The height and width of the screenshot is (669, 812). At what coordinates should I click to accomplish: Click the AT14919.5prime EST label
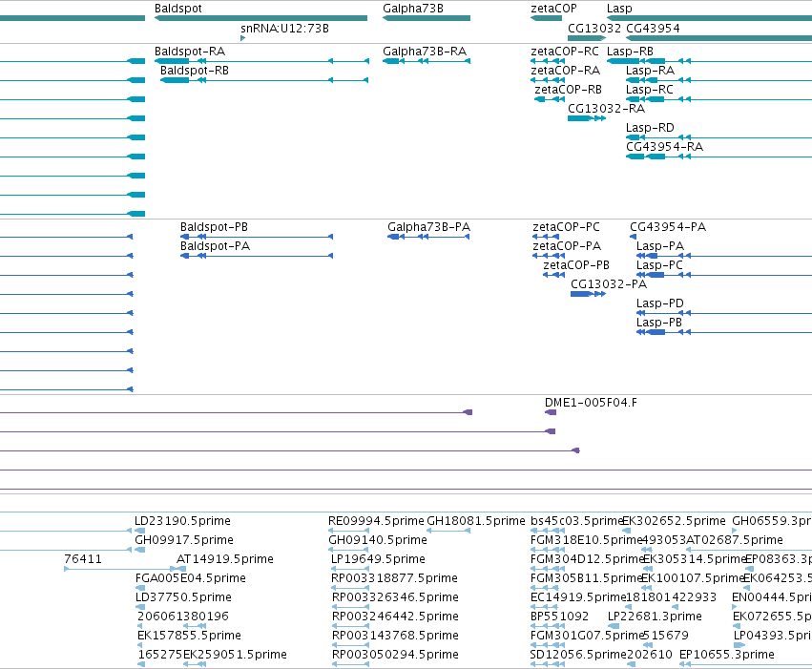click(x=225, y=559)
